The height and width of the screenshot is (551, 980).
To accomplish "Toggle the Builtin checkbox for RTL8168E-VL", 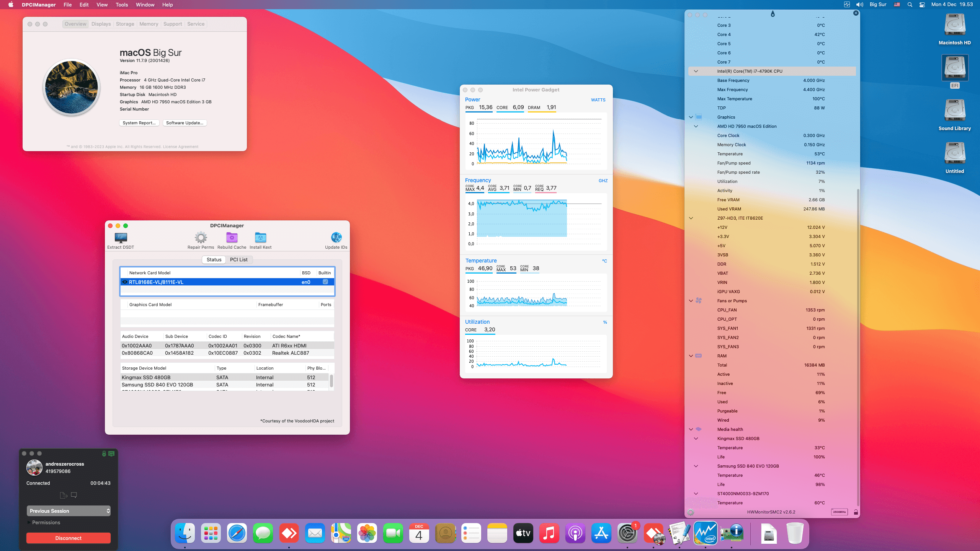I will (325, 282).
